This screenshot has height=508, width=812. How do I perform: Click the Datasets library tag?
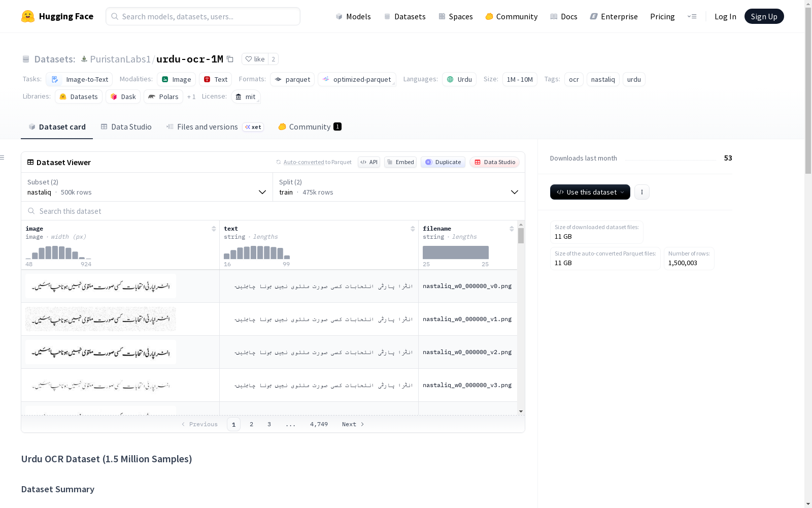(x=79, y=97)
